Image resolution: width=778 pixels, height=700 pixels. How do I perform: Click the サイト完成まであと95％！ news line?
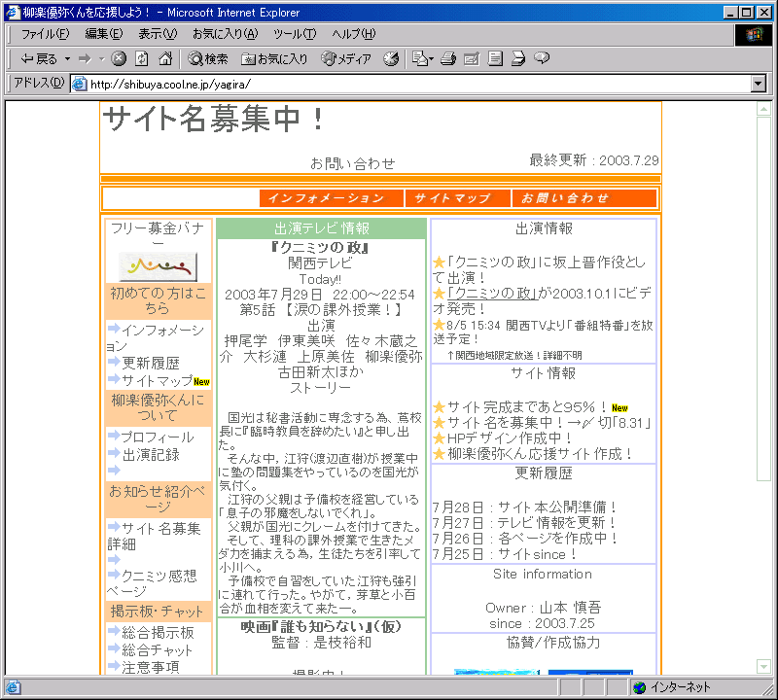pos(527,406)
